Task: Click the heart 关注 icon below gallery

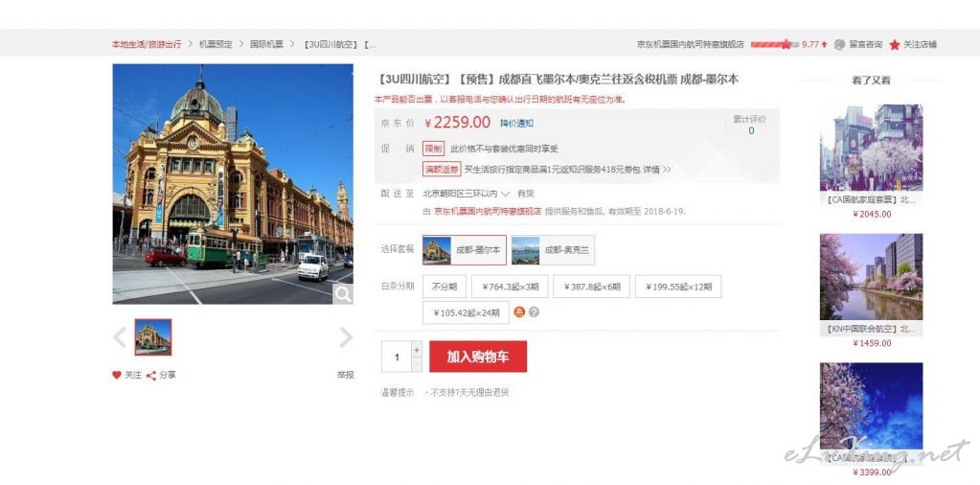Action: tap(117, 375)
